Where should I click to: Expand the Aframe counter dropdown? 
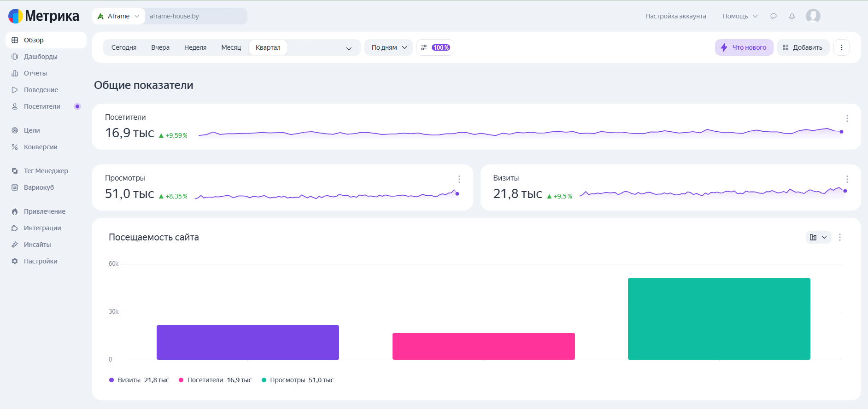click(118, 16)
